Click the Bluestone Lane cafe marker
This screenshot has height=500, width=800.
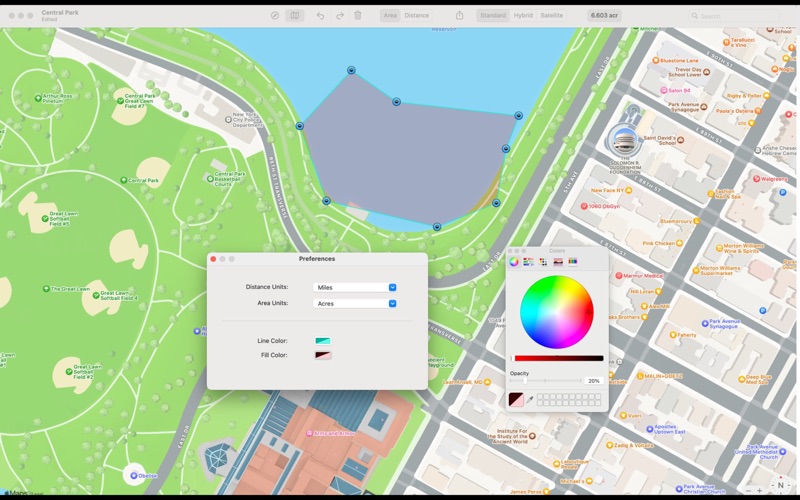pyautogui.click(x=655, y=60)
